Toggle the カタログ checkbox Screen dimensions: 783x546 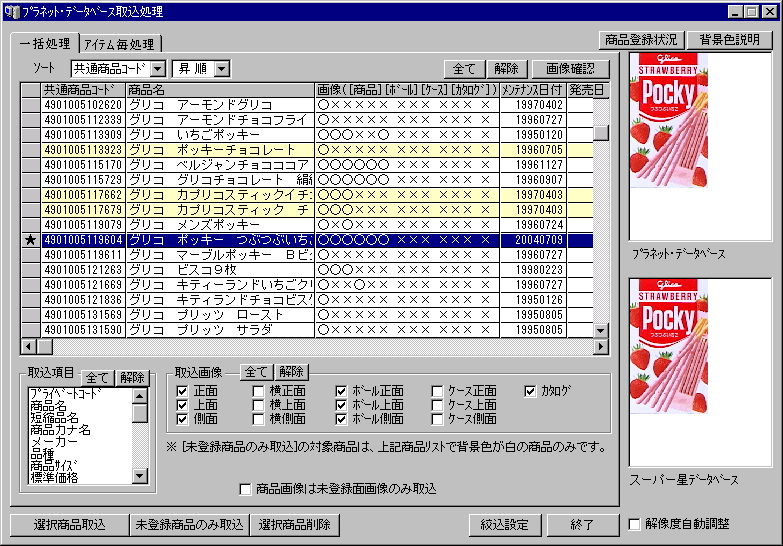[x=530, y=391]
